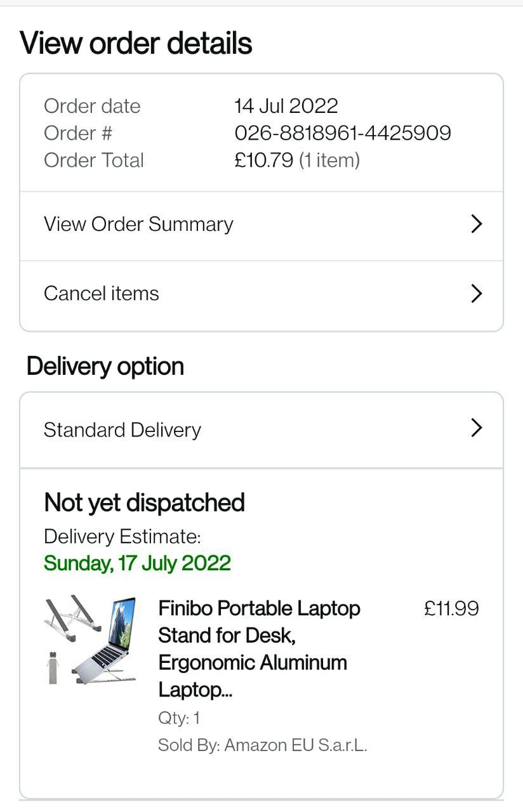The width and height of the screenshot is (523, 812).
Task: Click the order date 14 Jul 2022
Action: 286,106
